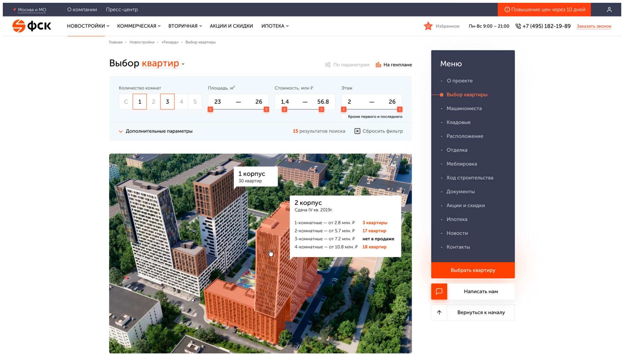The width and height of the screenshot is (624, 364).
Task: Click the phone handset icon
Action: pos(518,26)
